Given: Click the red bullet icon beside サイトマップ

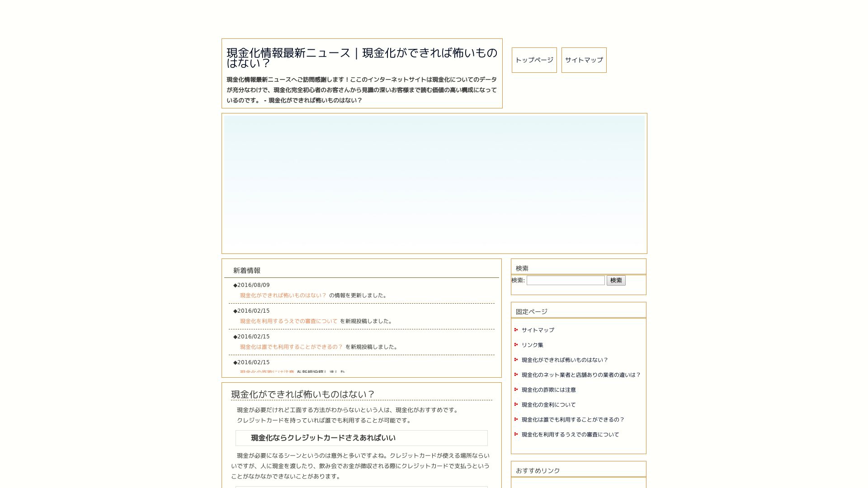Looking at the screenshot, I should [516, 330].
